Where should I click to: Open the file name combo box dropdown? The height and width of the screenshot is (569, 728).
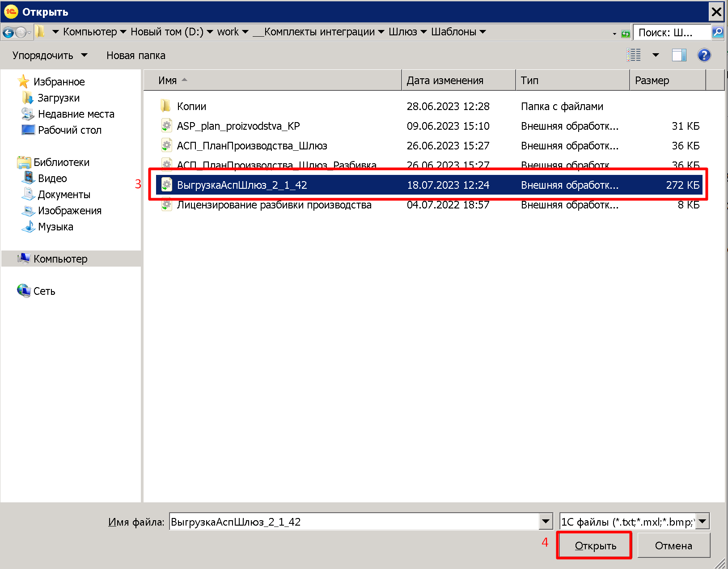click(546, 521)
